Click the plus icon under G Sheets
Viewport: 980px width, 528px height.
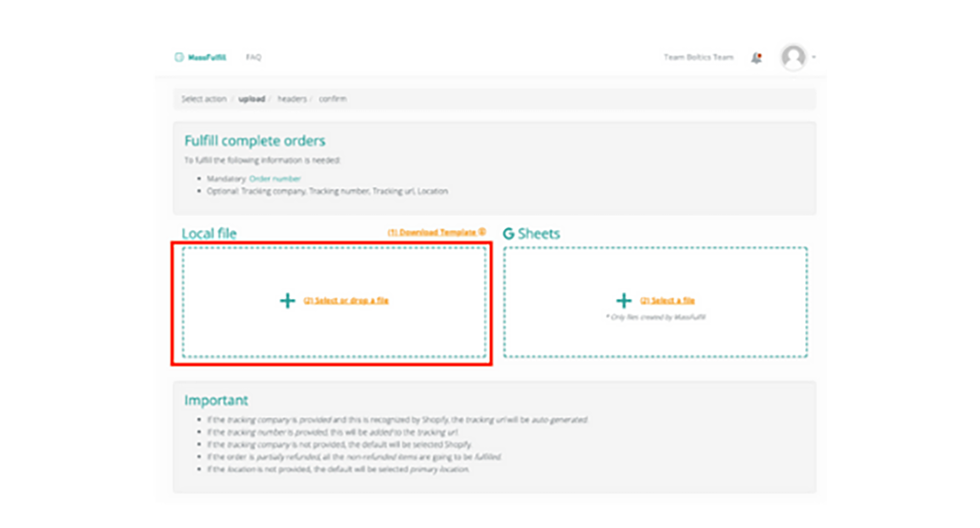coord(624,301)
